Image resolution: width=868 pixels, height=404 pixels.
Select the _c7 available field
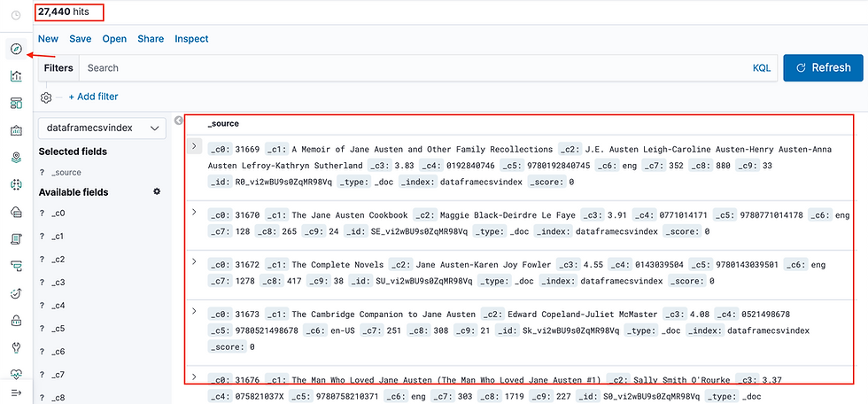pyautogui.click(x=58, y=375)
